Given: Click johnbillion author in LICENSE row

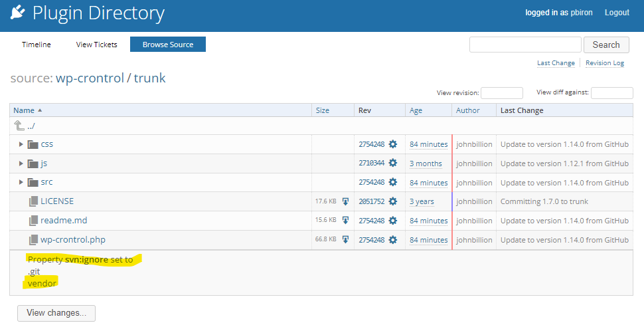Looking at the screenshot, I should (x=474, y=201).
